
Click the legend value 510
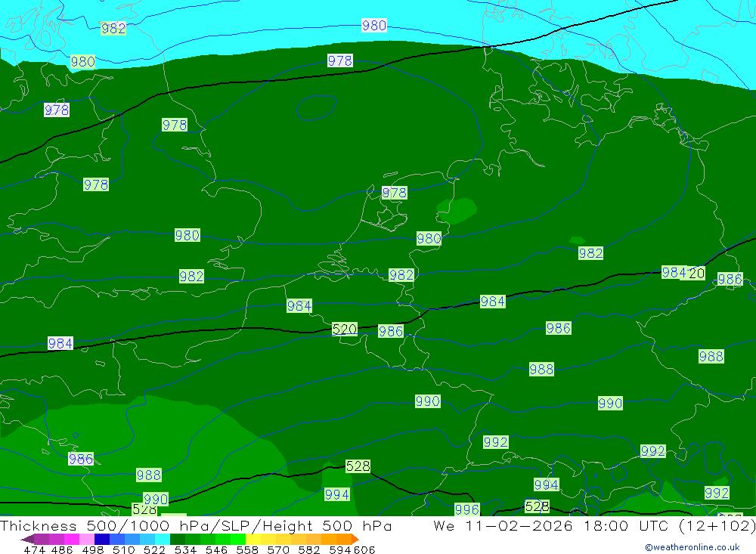point(124,549)
